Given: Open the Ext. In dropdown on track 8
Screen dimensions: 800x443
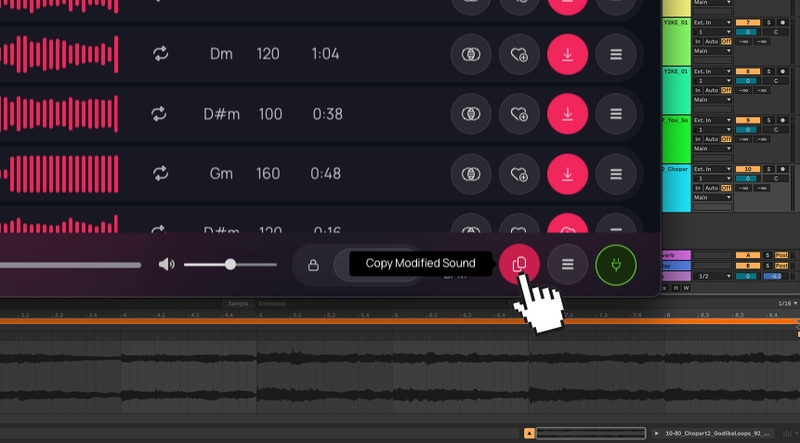Looking at the screenshot, I should [x=712, y=71].
